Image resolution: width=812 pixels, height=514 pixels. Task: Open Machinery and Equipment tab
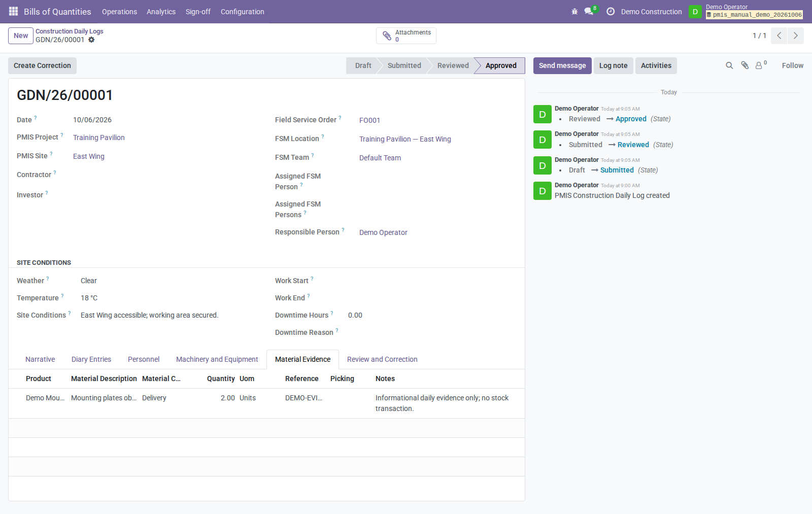point(217,359)
